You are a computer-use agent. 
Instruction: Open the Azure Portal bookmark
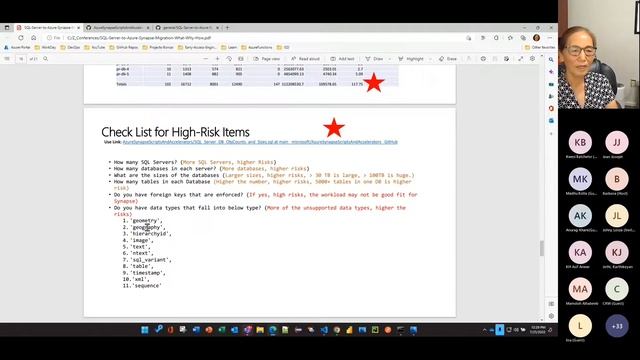click(17, 47)
